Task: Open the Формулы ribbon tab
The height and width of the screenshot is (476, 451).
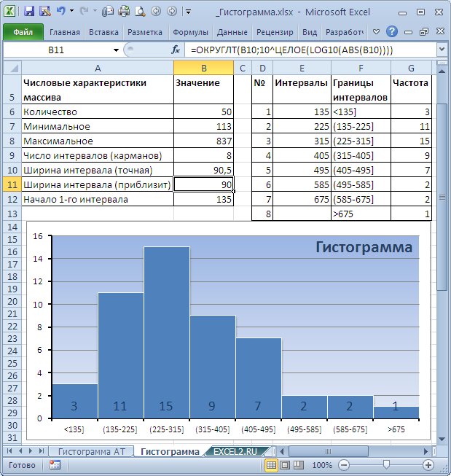Action: point(190,32)
